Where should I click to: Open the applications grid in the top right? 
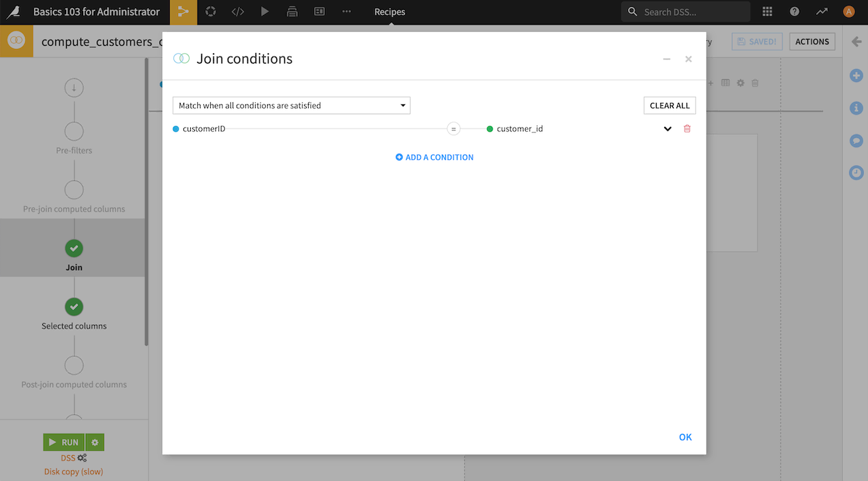coord(766,11)
